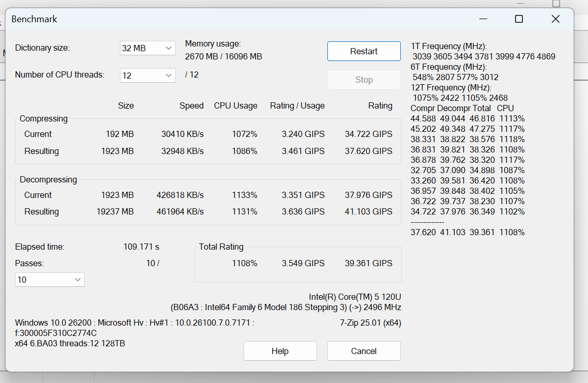Screen dimensions: 588x383
Task: Click the Decompressing Resulting rating 41.103 GIPS
Action: pyautogui.click(x=368, y=211)
